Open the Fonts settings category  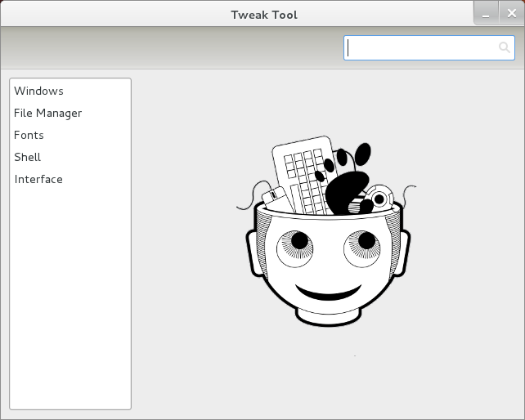click(70, 135)
